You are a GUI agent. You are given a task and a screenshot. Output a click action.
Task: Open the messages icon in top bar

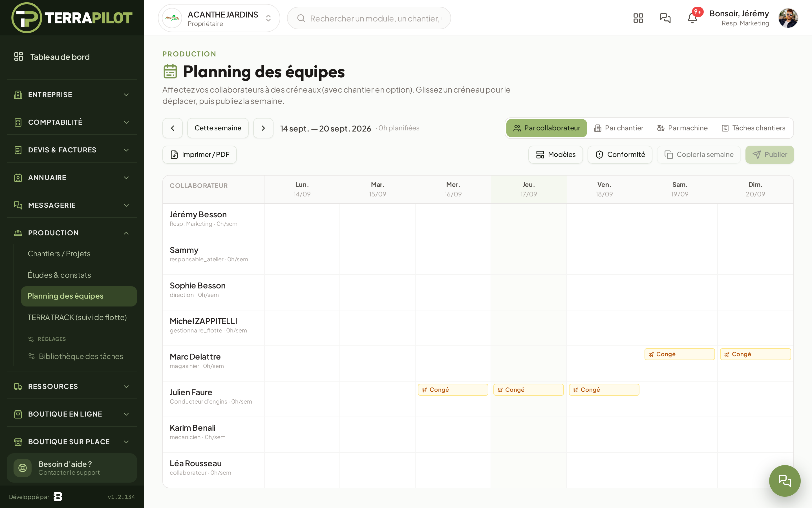pyautogui.click(x=665, y=18)
